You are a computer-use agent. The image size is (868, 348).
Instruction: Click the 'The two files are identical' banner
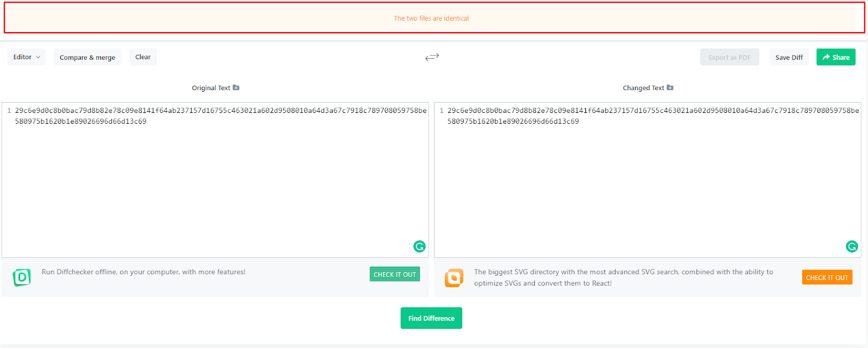coord(431,18)
